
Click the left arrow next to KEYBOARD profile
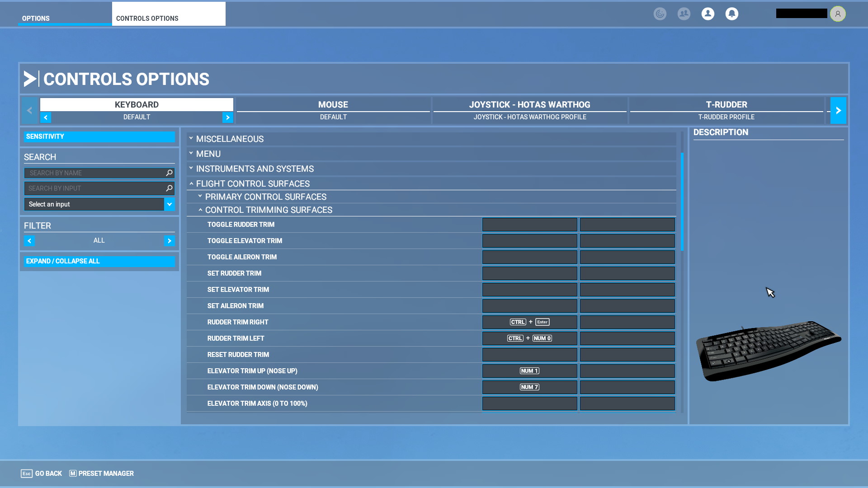tap(46, 117)
